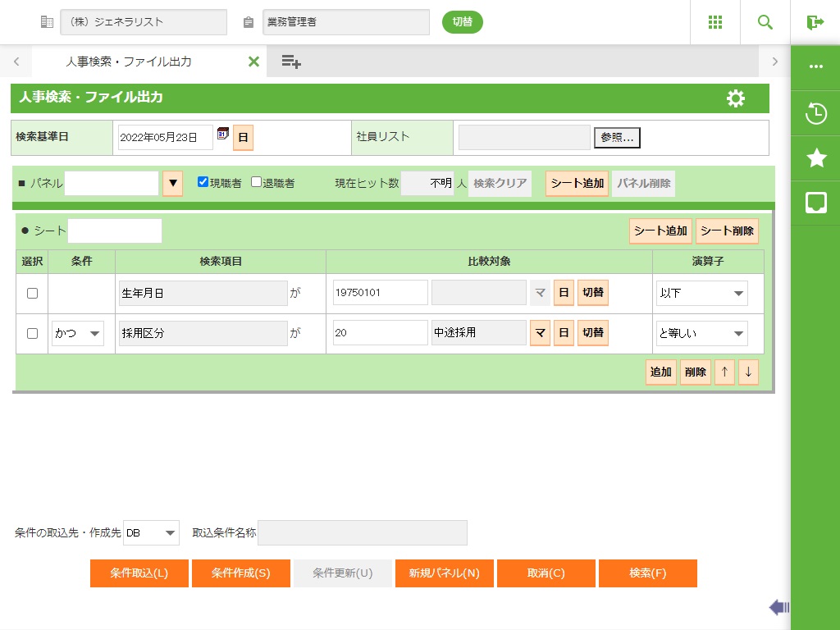This screenshot has height=630, width=840.
Task: Click the add new tab icon
Action: 291,62
